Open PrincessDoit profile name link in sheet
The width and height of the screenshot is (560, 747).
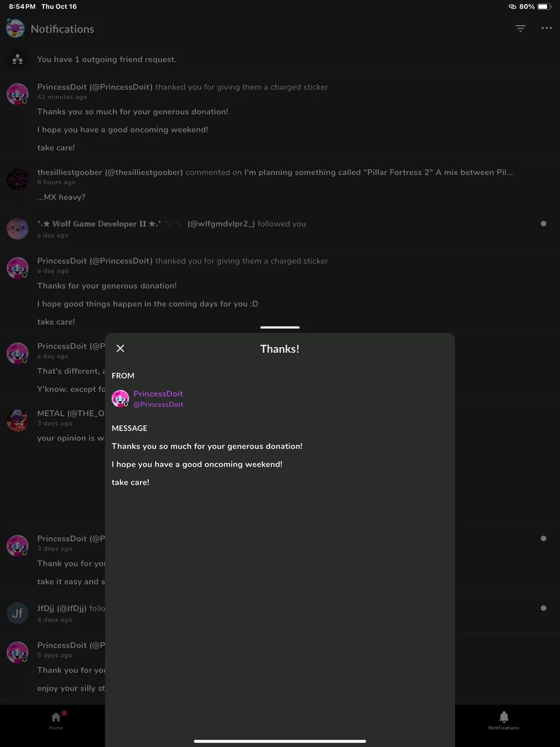(158, 393)
